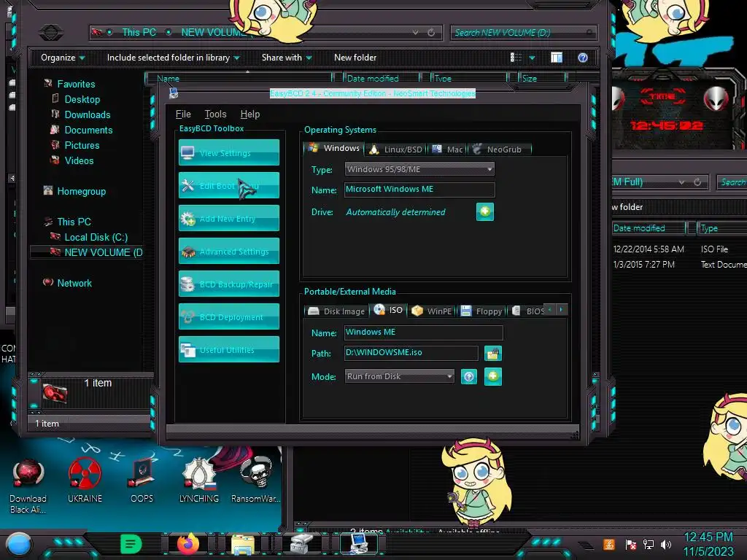Open address bar history dropdown in Explorer
This screenshot has height=560, width=747.
[415, 32]
